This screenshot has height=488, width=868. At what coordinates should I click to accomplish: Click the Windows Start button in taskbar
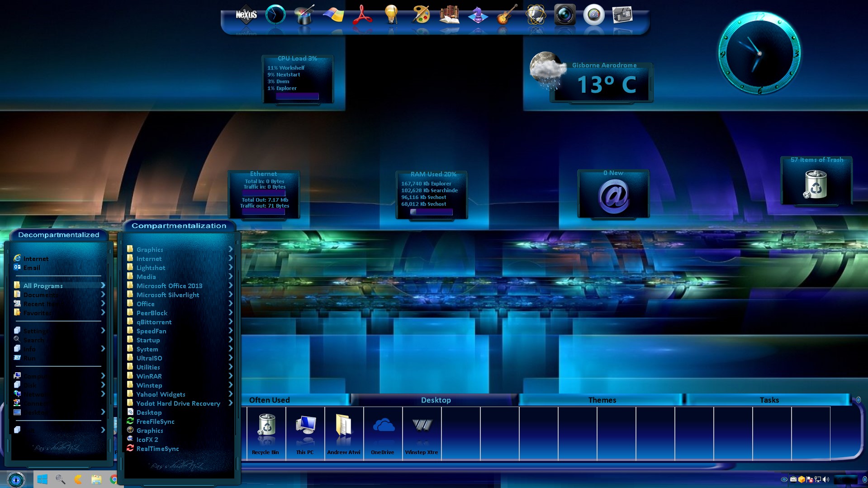[x=43, y=479]
